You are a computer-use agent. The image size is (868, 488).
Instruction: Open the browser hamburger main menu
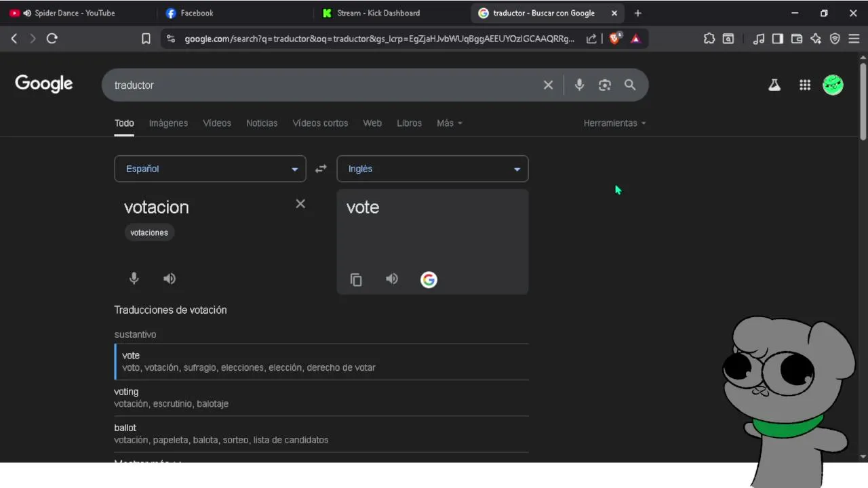click(x=854, y=39)
